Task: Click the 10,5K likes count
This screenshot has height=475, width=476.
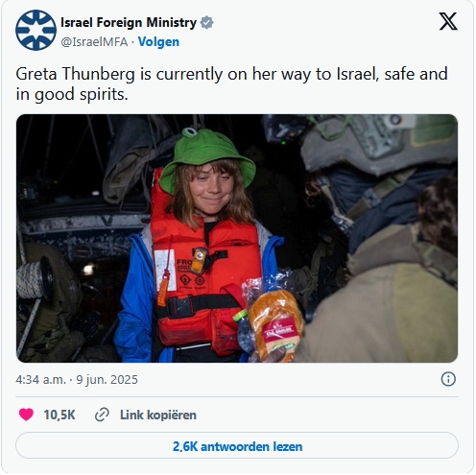Action: tap(59, 415)
